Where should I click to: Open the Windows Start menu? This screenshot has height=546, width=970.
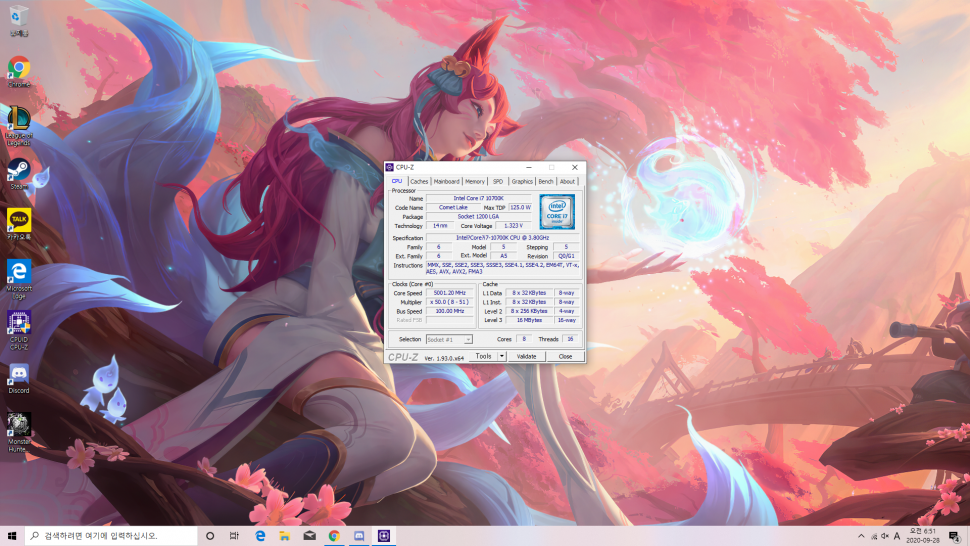(12, 535)
